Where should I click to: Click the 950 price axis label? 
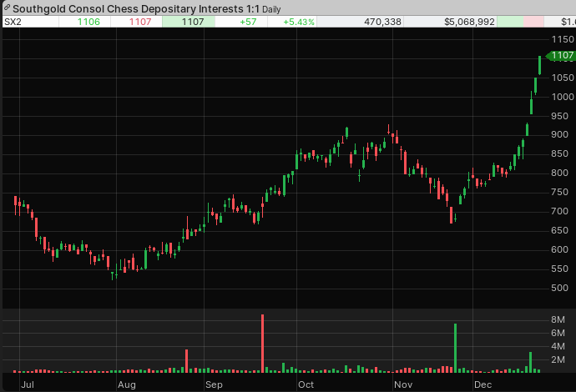(x=559, y=116)
